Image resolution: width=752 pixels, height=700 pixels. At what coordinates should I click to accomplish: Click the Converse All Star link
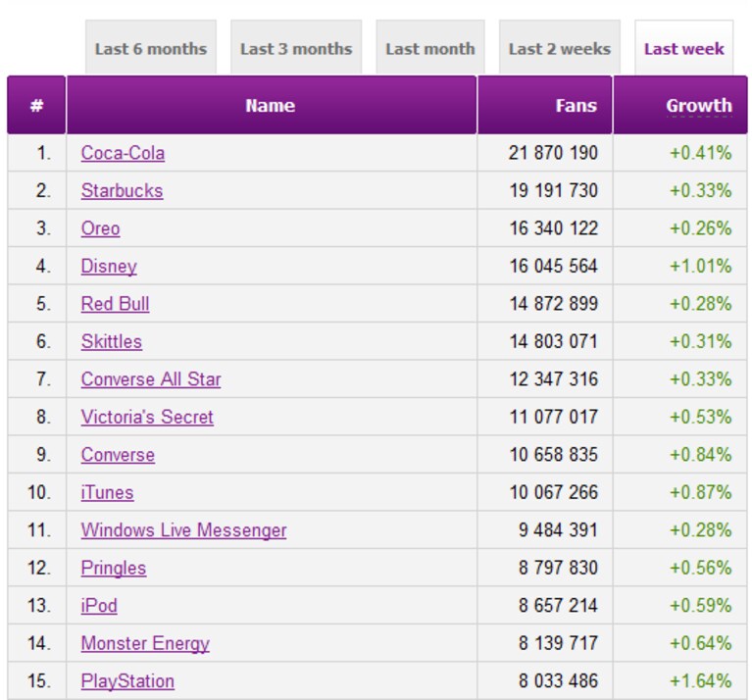click(x=151, y=379)
